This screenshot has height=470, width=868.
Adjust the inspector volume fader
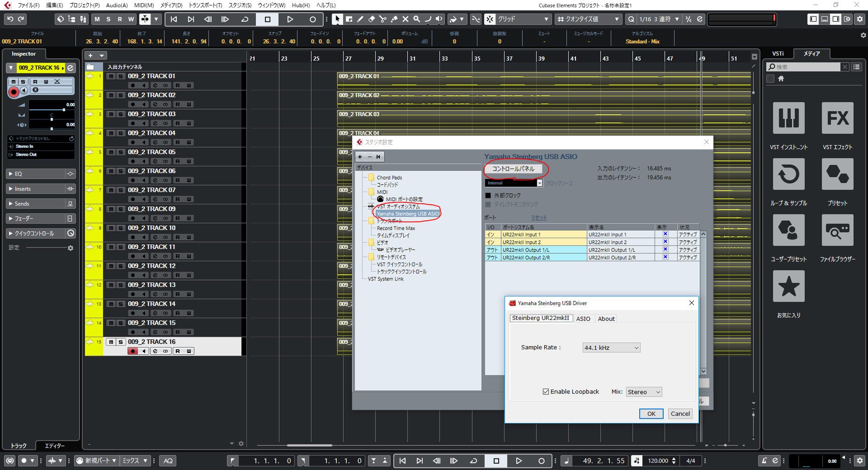click(x=63, y=110)
